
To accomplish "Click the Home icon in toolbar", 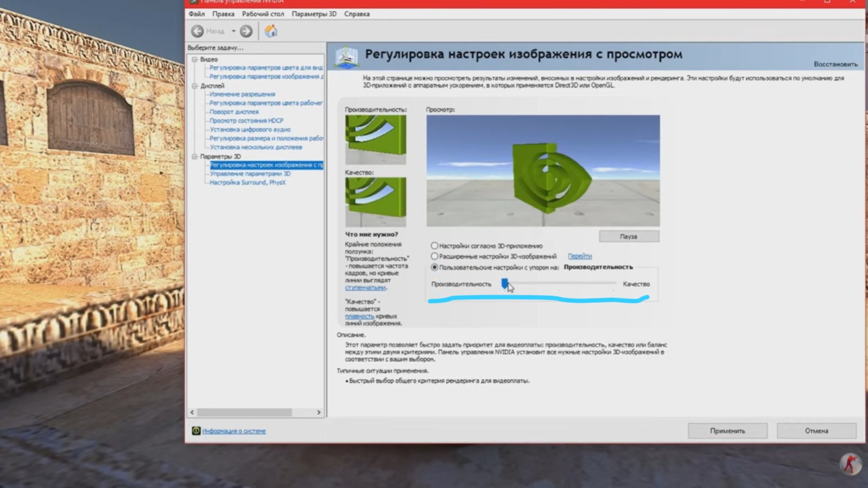I will [x=271, y=31].
